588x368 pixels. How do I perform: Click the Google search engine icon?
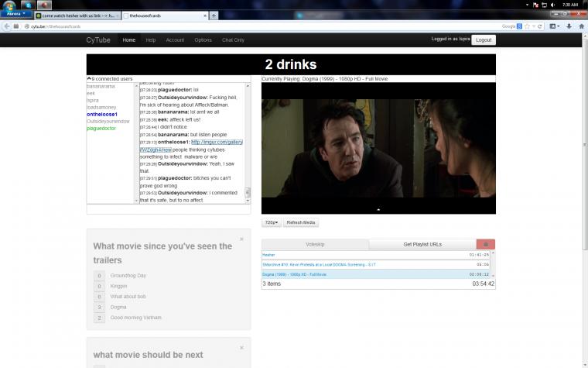pyautogui.click(x=519, y=26)
